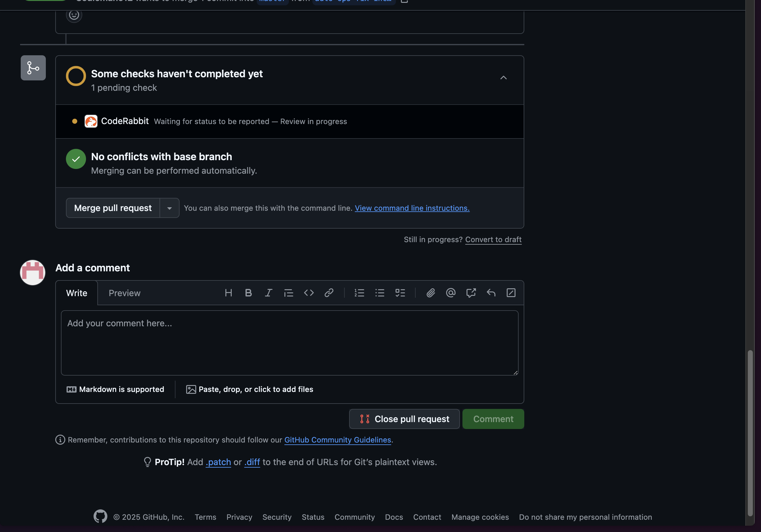Collapse the checks section chevron
Viewport: 761px width, 532px height.
click(503, 78)
